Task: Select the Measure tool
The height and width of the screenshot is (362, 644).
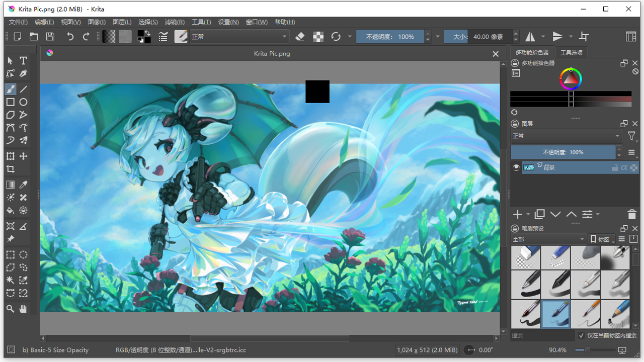Action: 23,226
